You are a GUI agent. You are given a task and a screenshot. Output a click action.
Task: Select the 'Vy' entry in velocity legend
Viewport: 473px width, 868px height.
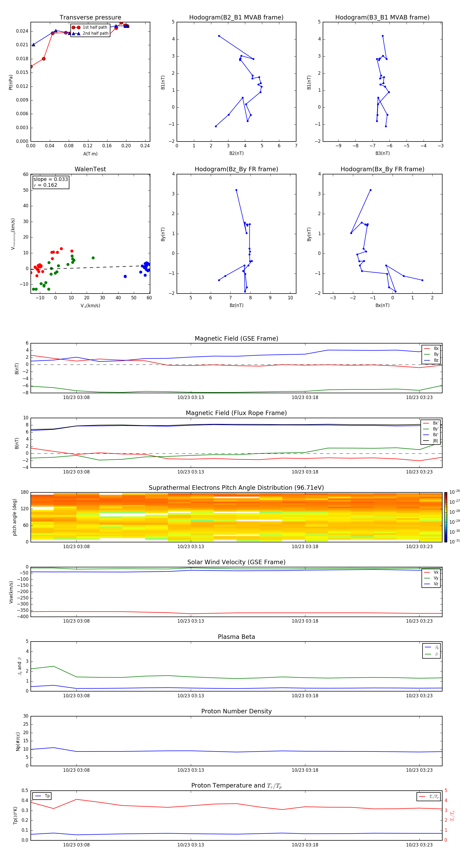tap(431, 578)
